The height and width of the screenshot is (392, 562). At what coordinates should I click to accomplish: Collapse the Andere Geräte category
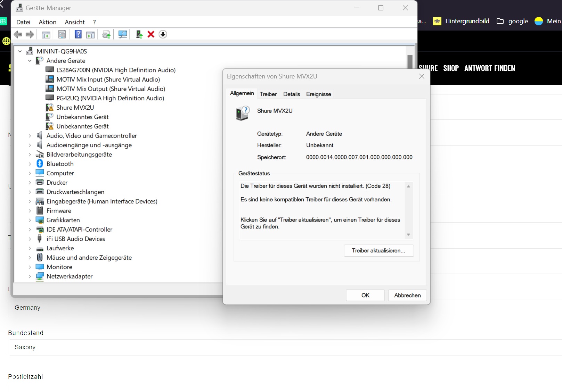pos(30,61)
